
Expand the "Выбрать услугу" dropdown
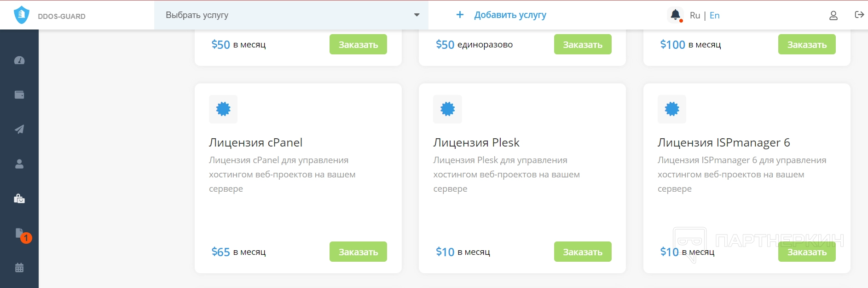[285, 15]
